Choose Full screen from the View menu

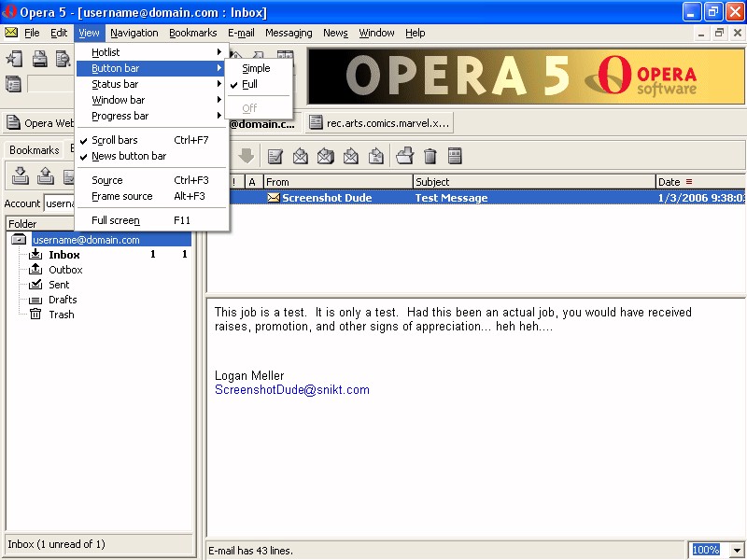[x=152, y=220]
